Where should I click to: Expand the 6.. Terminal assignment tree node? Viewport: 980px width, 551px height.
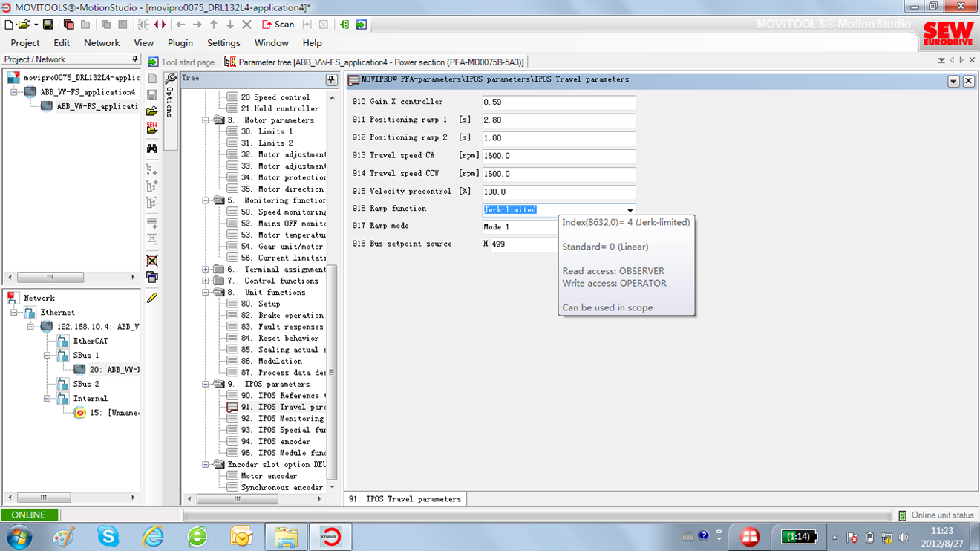point(206,270)
